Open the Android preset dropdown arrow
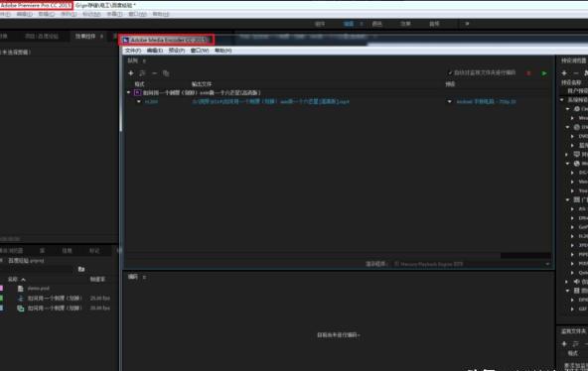Screen dimensions: 588x371 pos(449,101)
